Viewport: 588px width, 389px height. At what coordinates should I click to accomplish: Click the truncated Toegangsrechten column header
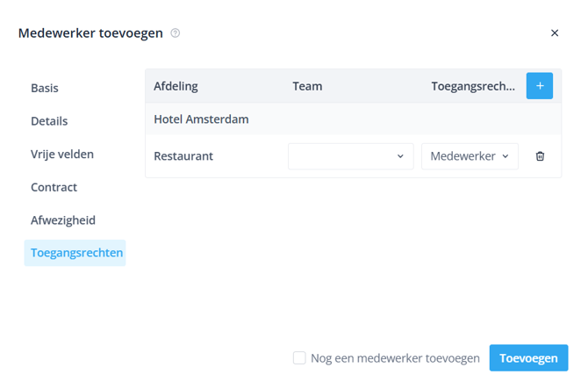(x=473, y=86)
